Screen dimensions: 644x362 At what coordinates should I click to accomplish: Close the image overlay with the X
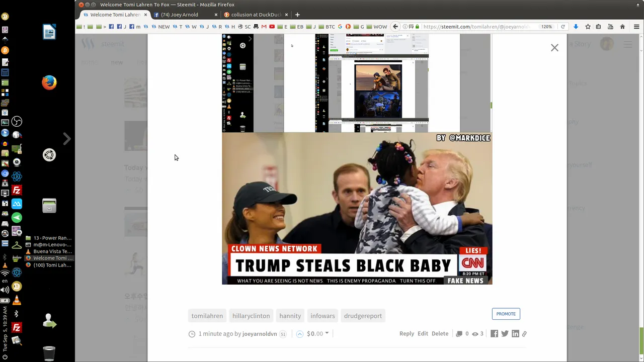[x=554, y=48]
